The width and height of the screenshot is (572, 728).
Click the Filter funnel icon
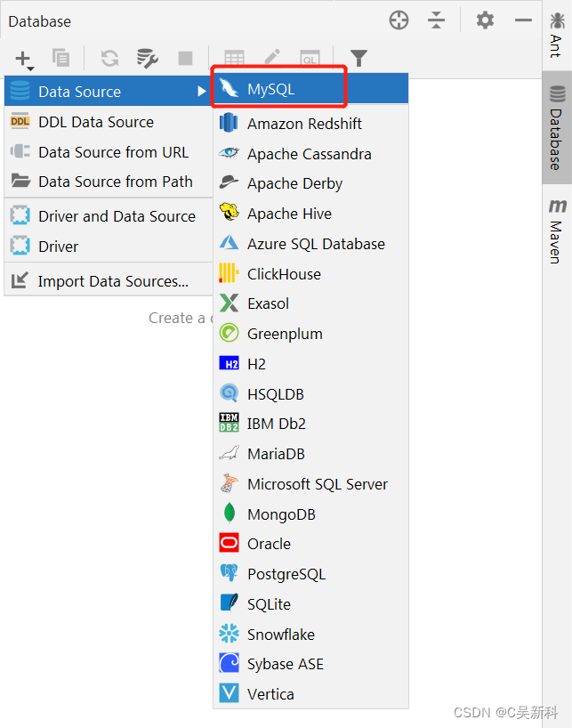(359, 59)
